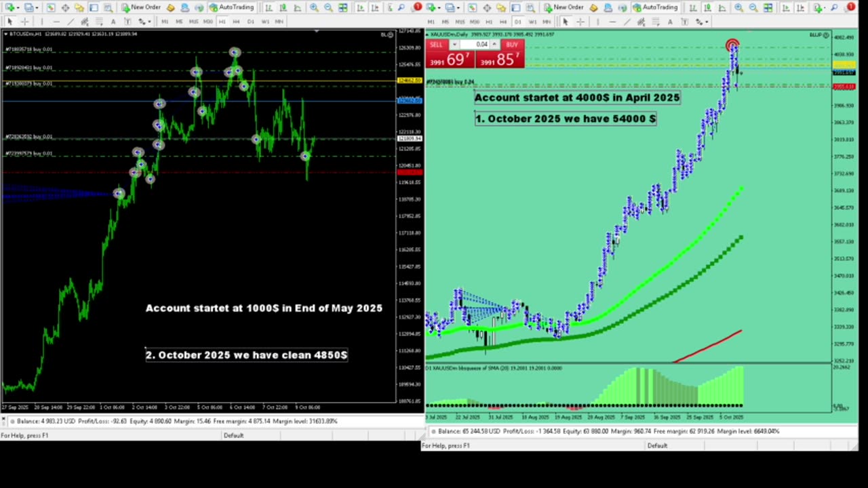Open MetaEditor book icon in left window

click(170, 7)
